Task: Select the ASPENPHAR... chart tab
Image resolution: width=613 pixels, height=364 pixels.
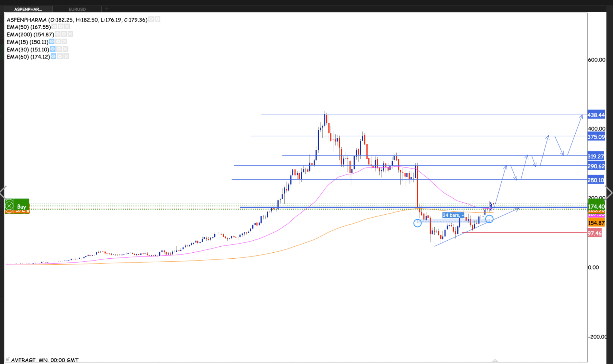Action: pyautogui.click(x=28, y=9)
